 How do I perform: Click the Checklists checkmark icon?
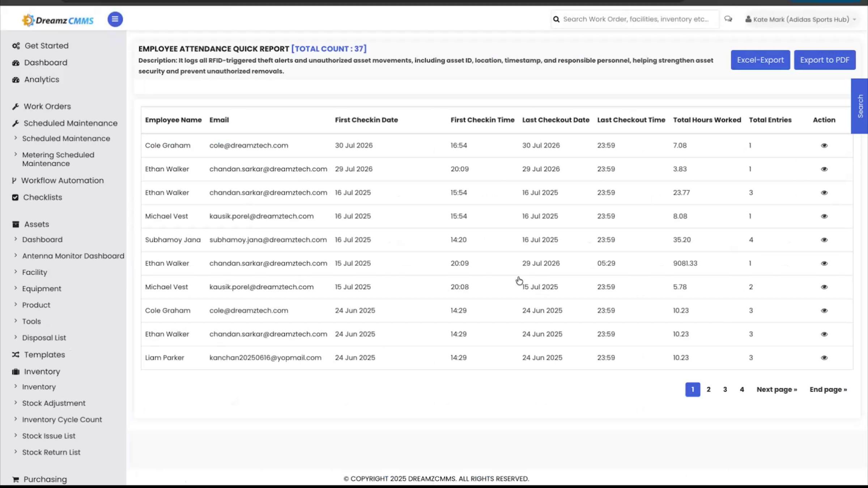15,197
